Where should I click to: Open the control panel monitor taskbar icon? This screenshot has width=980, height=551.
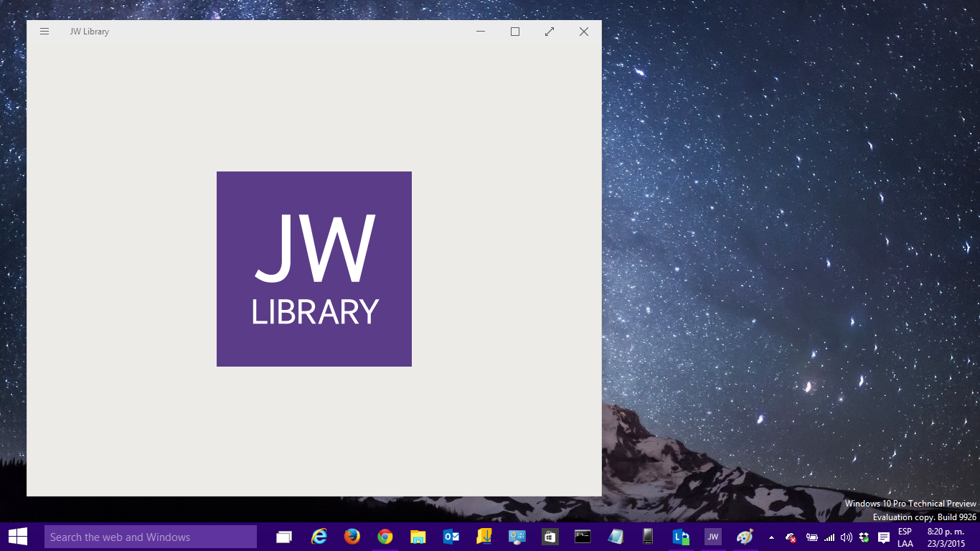[x=517, y=537]
